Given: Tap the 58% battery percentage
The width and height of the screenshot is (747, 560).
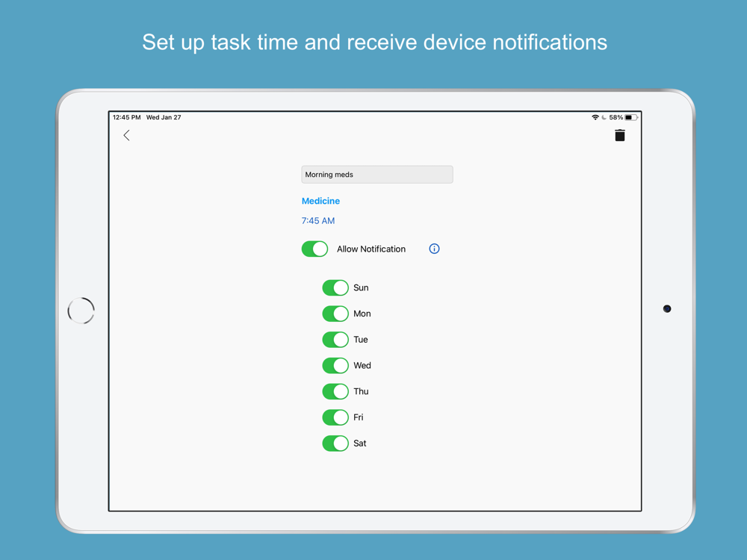Looking at the screenshot, I should pyautogui.click(x=616, y=117).
